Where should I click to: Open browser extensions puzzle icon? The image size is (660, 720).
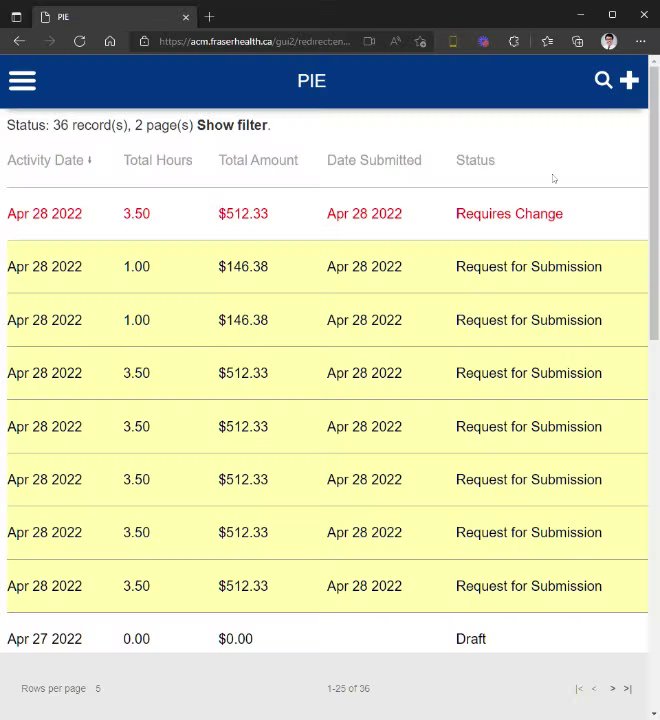coord(514,41)
